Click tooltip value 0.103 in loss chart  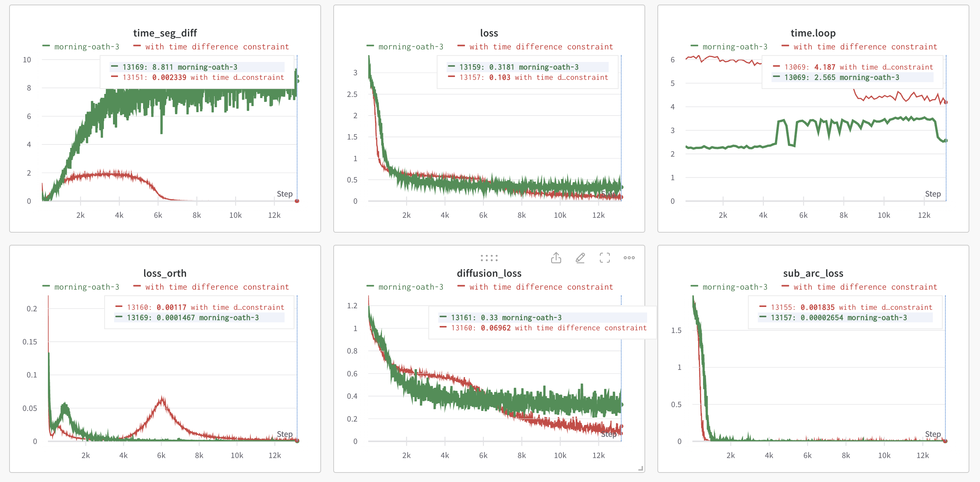click(500, 78)
